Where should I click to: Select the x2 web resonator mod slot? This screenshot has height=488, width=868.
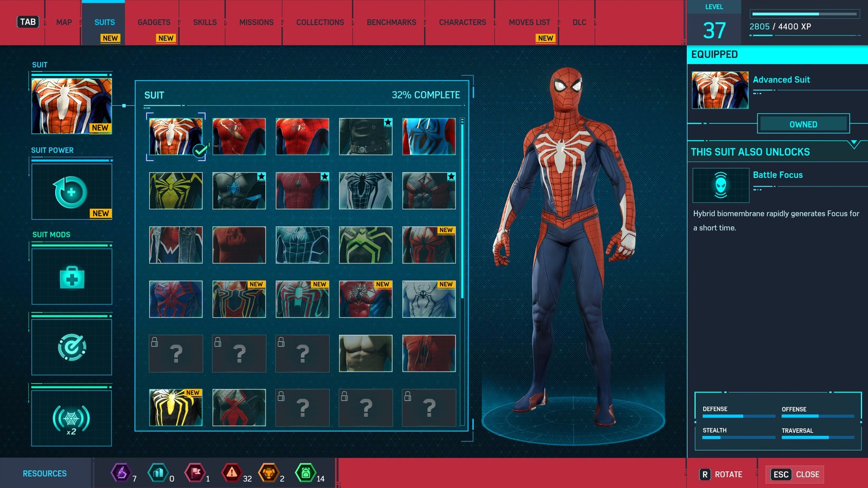coord(71,418)
